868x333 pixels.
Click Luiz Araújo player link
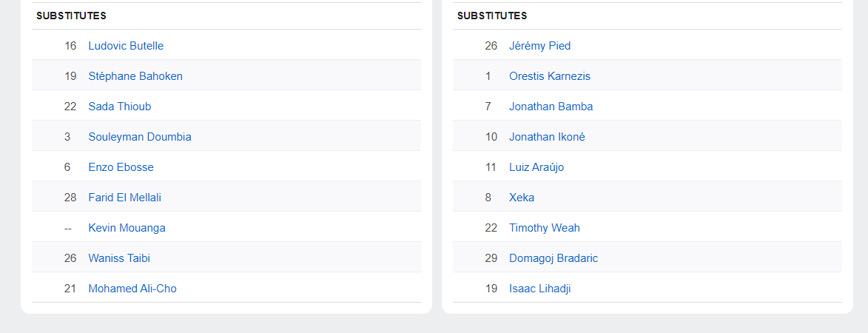pos(536,167)
